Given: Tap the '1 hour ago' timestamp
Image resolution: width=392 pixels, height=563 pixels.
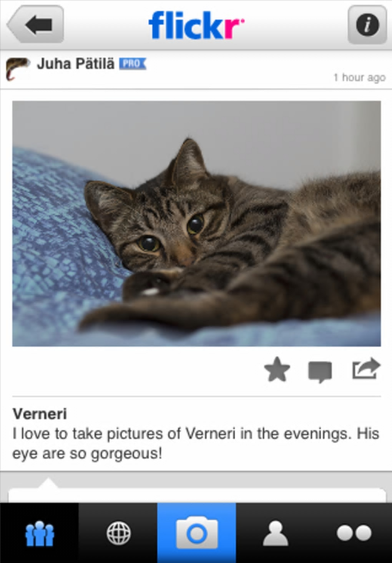Looking at the screenshot, I should click(x=359, y=77).
